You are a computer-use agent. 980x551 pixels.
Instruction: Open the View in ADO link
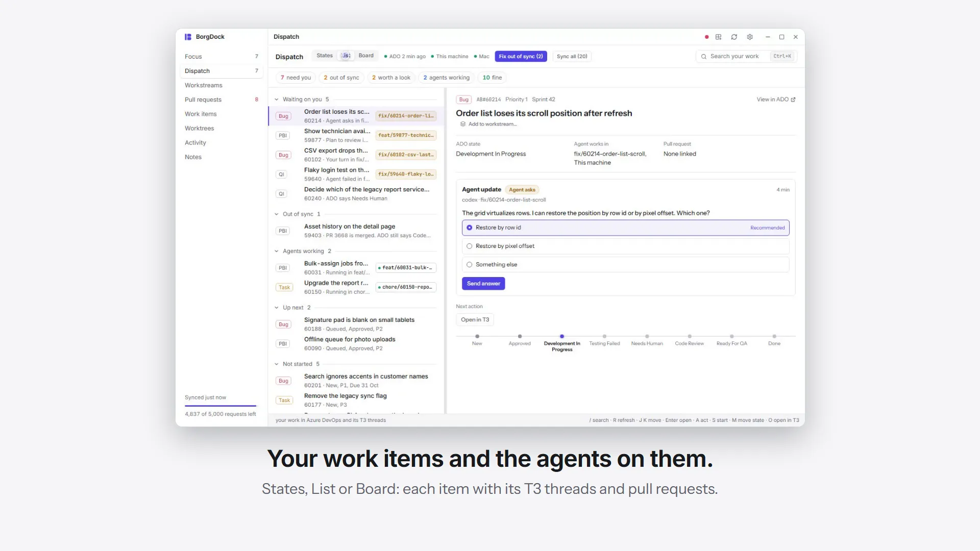(x=776, y=99)
